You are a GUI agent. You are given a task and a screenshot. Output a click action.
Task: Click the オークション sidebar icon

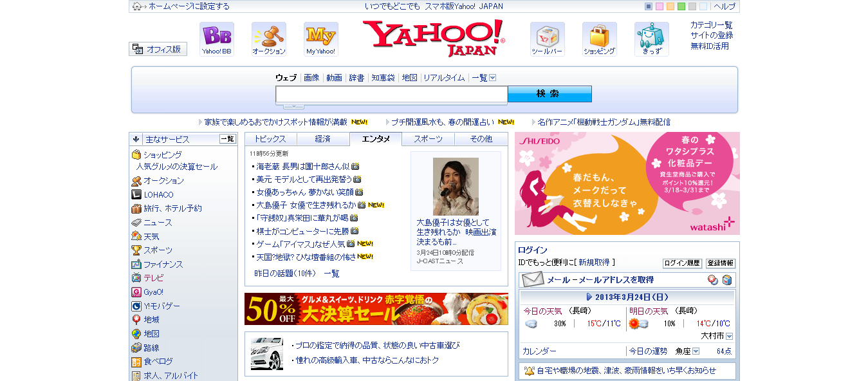136,181
